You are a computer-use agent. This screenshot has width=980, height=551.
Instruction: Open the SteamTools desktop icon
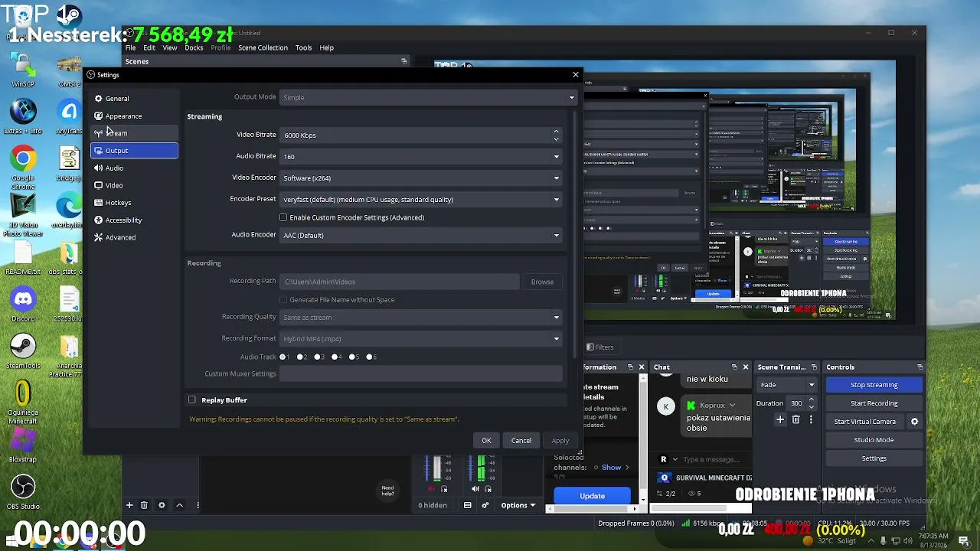(x=23, y=352)
